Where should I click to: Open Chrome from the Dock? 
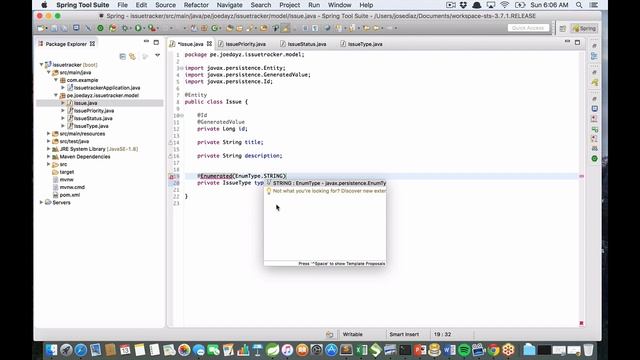pos(493,350)
